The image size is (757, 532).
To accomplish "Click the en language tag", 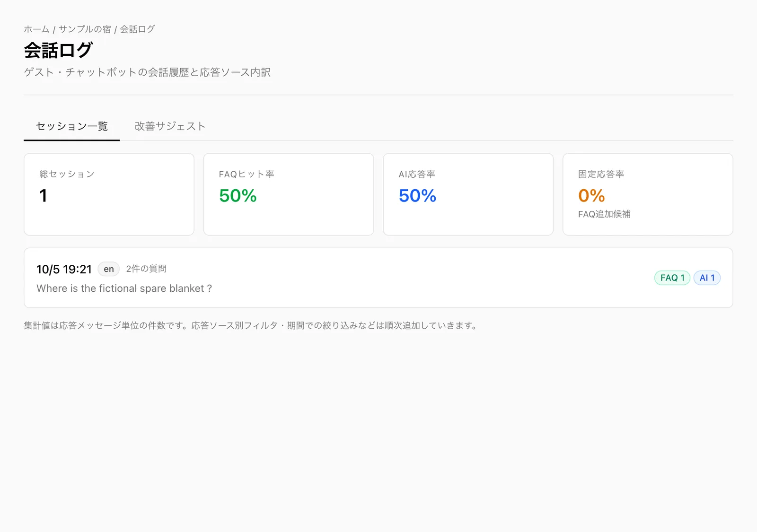I will (109, 269).
